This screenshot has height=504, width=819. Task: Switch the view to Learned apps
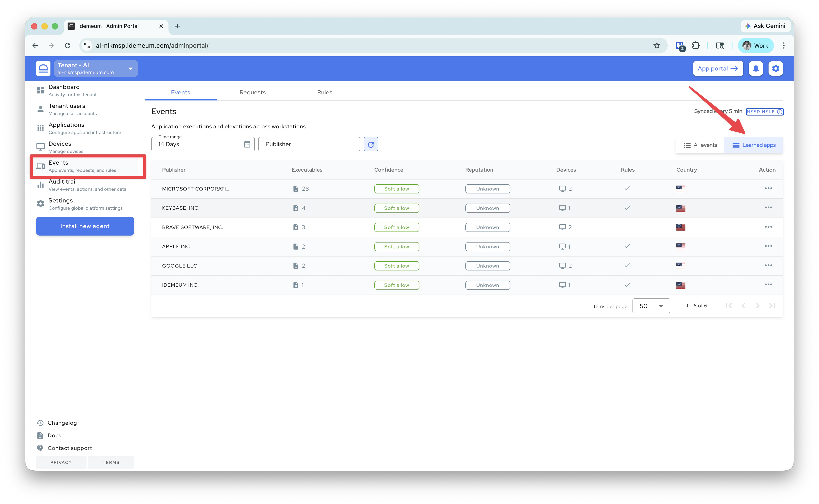point(754,145)
